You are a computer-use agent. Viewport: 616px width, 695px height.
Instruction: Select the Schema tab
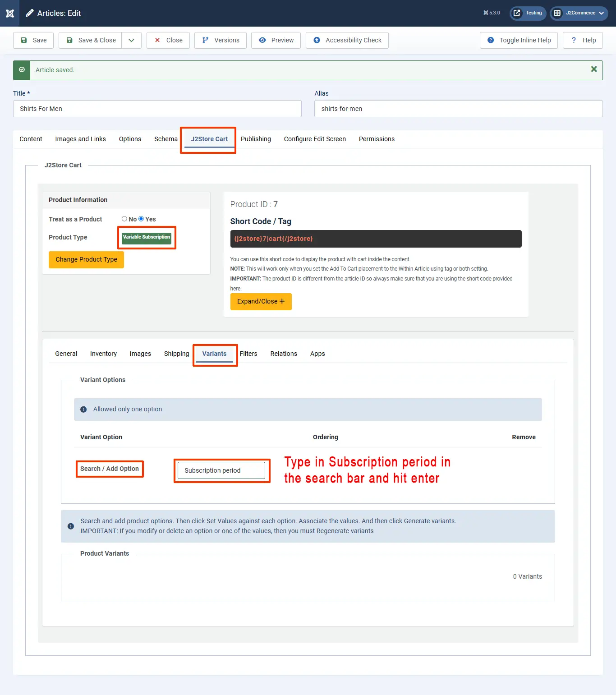(166, 139)
